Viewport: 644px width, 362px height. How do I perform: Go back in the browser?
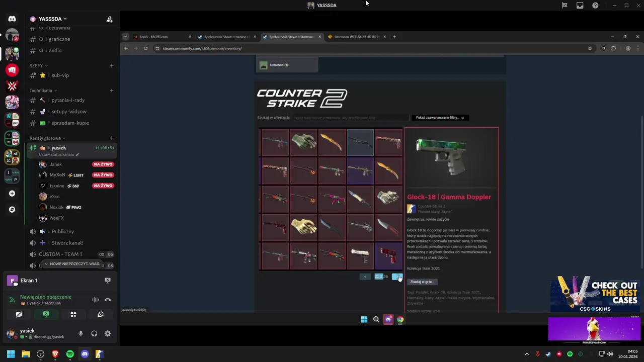pyautogui.click(x=126, y=48)
